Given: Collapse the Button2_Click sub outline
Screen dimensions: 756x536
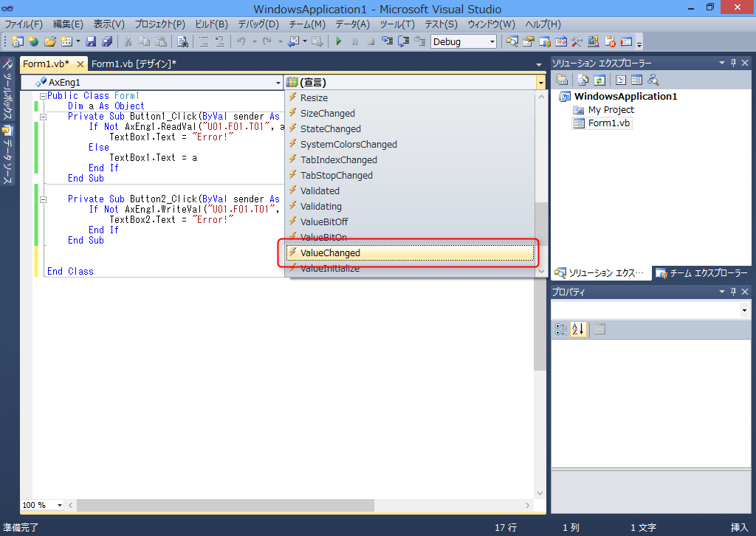Looking at the screenshot, I should click(x=43, y=199).
